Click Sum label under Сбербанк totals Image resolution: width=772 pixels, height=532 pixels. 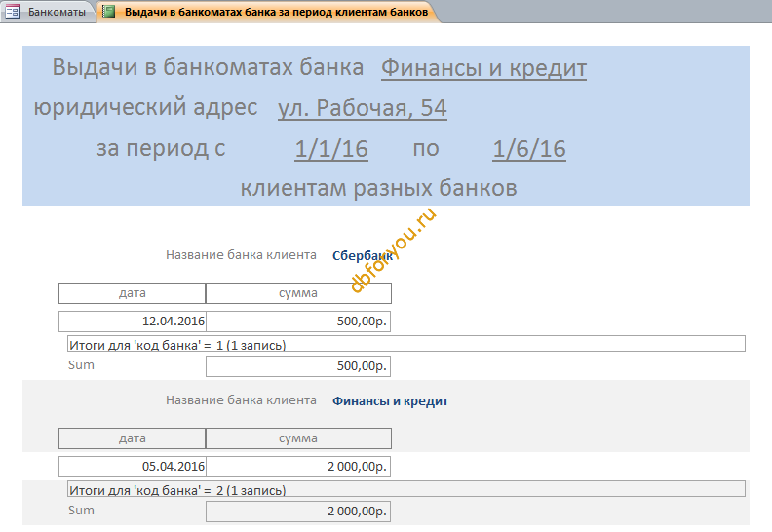pos(81,365)
